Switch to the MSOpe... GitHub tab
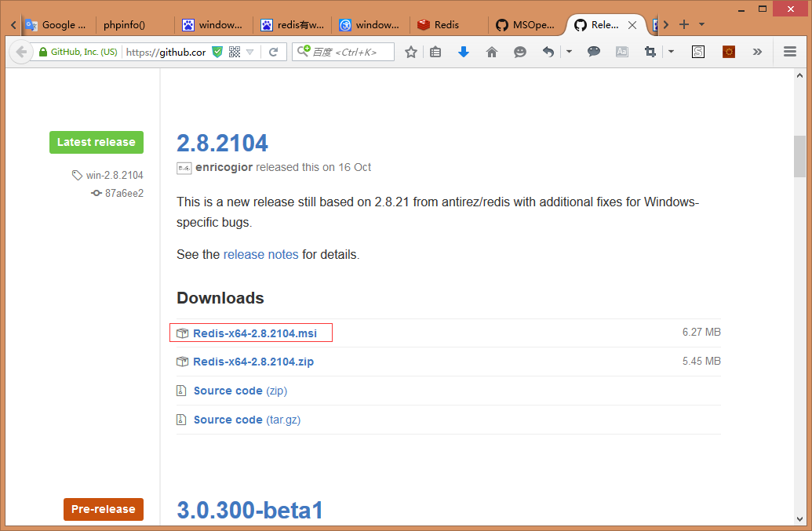Image resolution: width=812 pixels, height=531 pixels. click(526, 25)
